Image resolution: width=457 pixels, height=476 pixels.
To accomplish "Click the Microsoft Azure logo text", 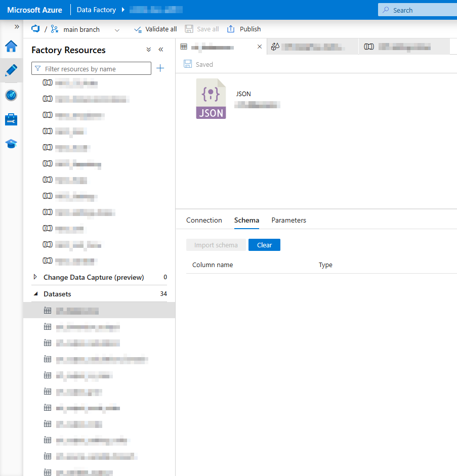I will pyautogui.click(x=34, y=10).
